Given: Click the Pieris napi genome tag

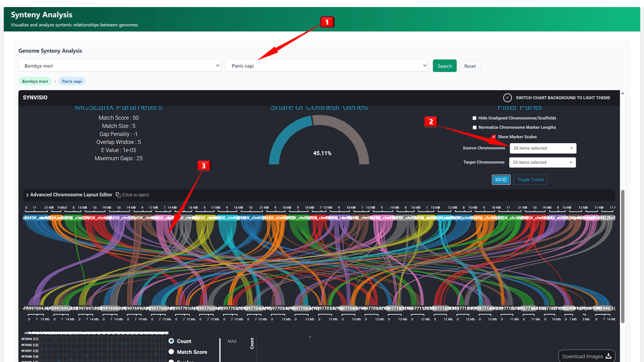Looking at the screenshot, I should coord(72,81).
